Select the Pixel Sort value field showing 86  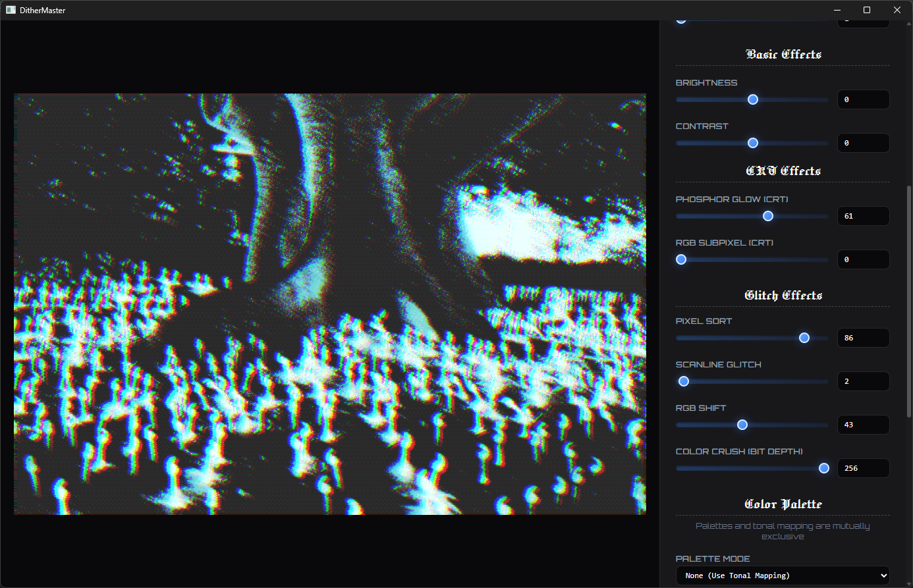point(863,338)
